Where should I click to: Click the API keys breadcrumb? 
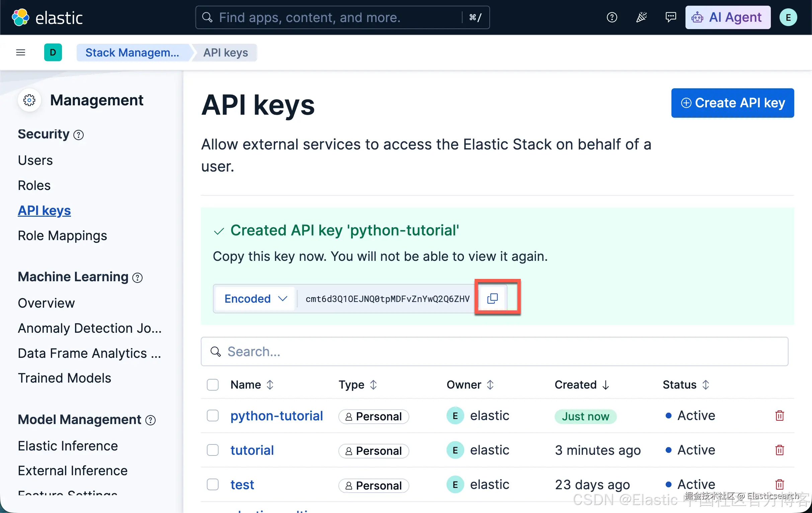tap(225, 53)
